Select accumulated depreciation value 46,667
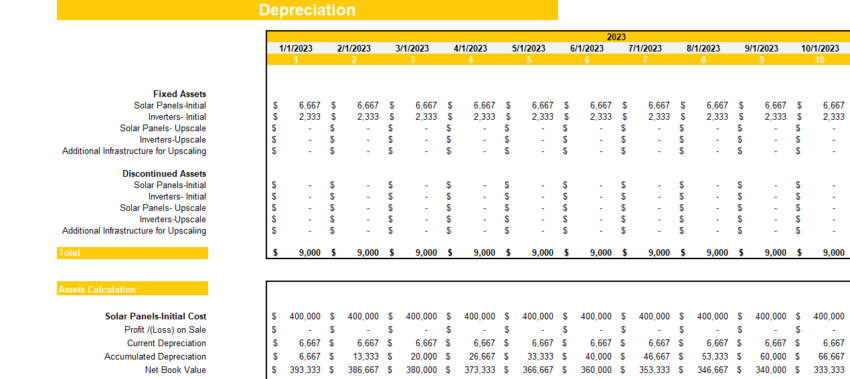 click(656, 357)
